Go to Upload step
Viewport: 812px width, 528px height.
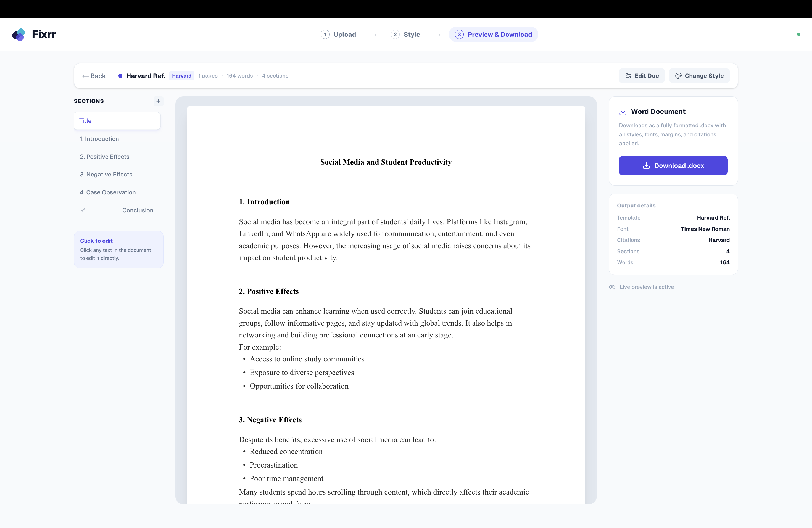(x=338, y=35)
